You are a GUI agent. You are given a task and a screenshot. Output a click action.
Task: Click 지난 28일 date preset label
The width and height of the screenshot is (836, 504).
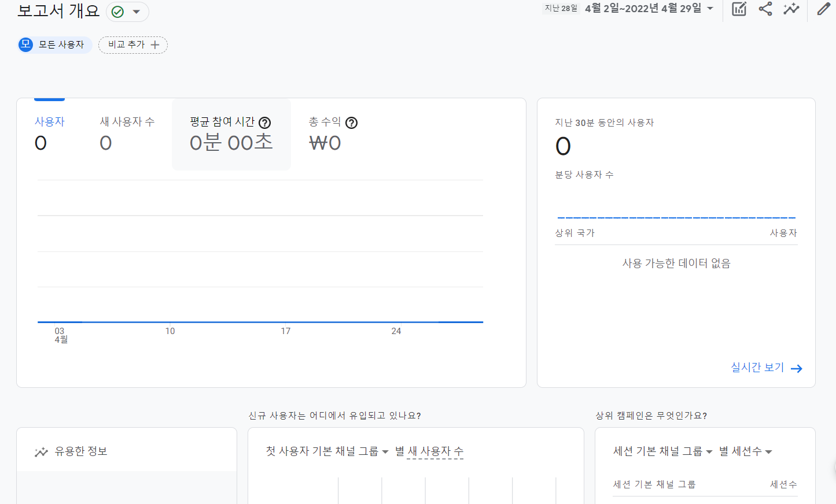pyautogui.click(x=561, y=8)
